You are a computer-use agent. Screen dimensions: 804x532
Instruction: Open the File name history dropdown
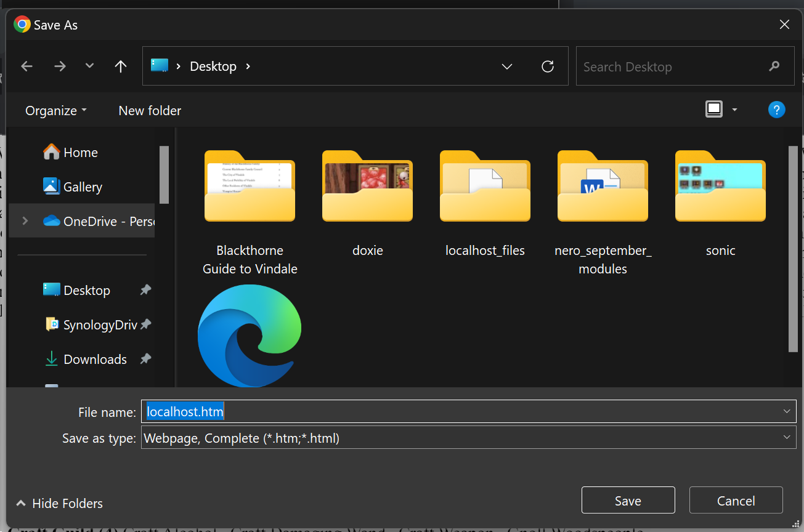(x=786, y=411)
